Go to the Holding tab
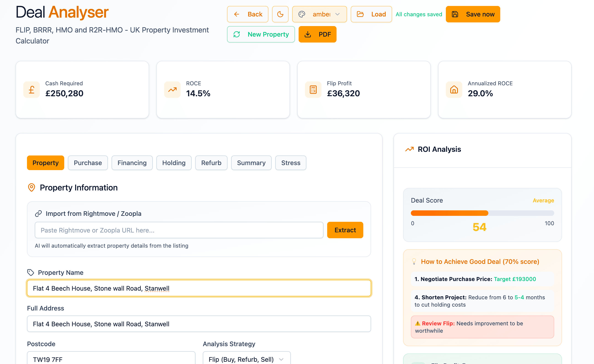 click(174, 163)
